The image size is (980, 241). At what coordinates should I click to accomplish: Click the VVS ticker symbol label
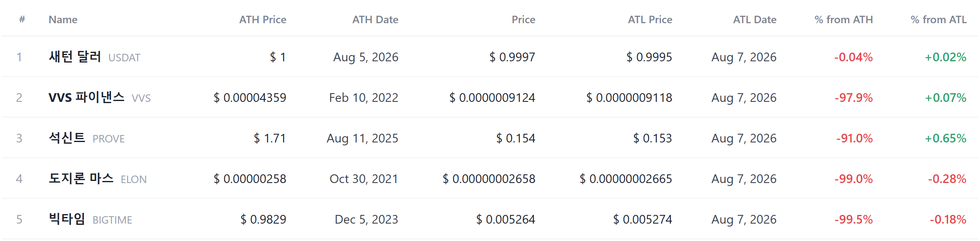coord(141,98)
